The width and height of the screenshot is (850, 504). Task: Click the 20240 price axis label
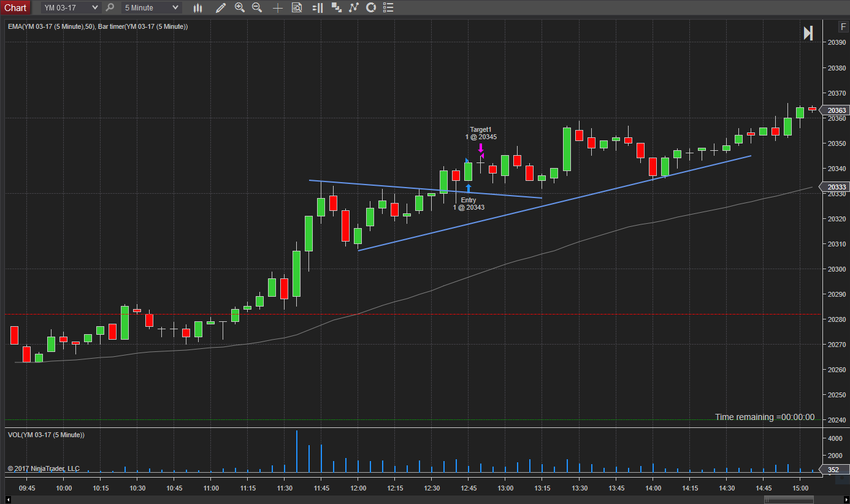point(837,420)
